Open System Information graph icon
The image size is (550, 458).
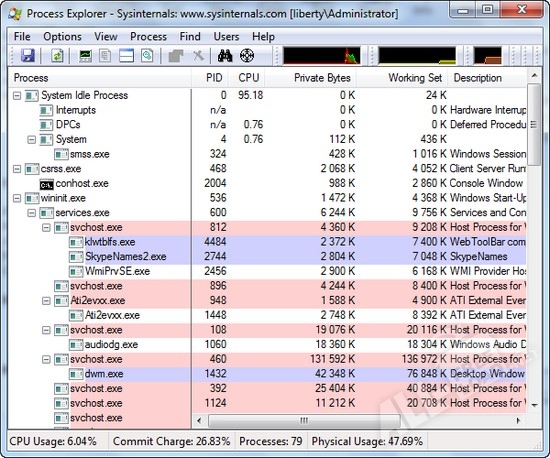[x=85, y=55]
